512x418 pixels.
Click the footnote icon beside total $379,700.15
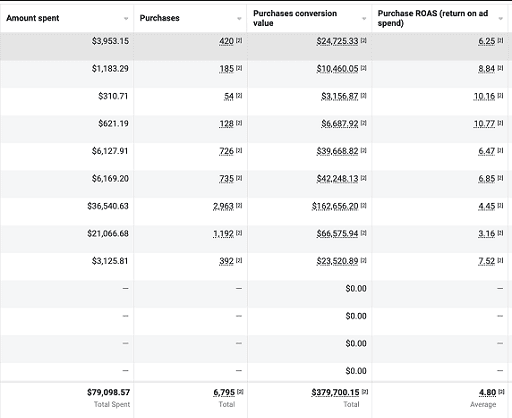point(365,392)
